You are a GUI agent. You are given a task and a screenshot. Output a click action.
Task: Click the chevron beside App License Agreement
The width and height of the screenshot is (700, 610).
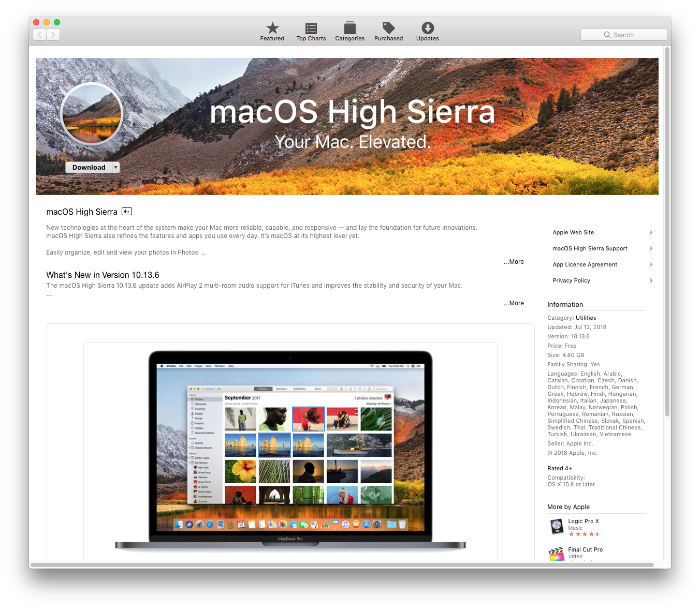pos(651,264)
